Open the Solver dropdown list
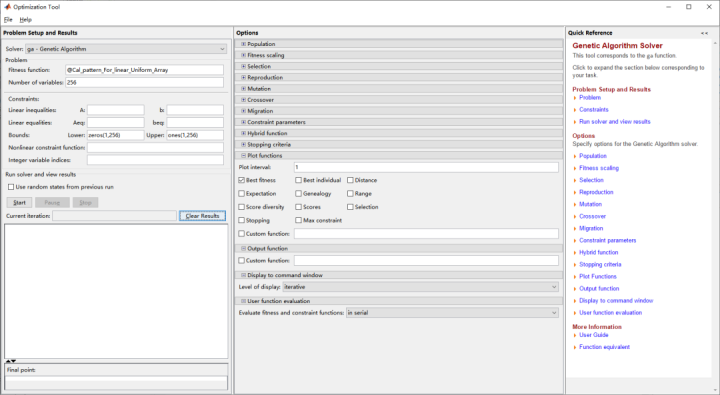This screenshot has height=395, width=720. [126, 49]
